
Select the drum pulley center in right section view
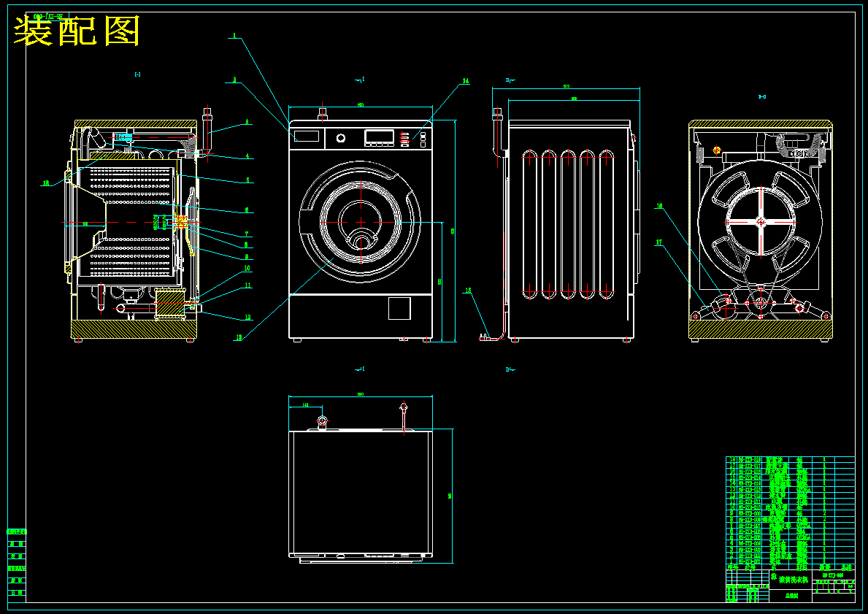click(761, 222)
